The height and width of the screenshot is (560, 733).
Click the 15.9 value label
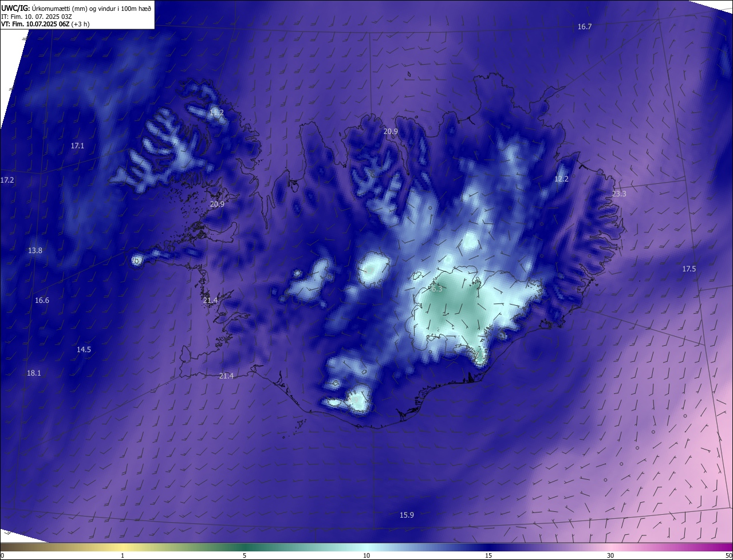pos(407,515)
